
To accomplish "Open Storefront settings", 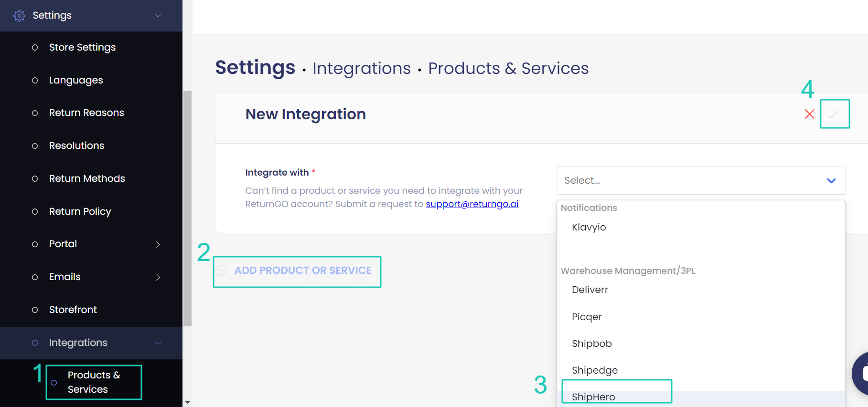I will point(73,310).
